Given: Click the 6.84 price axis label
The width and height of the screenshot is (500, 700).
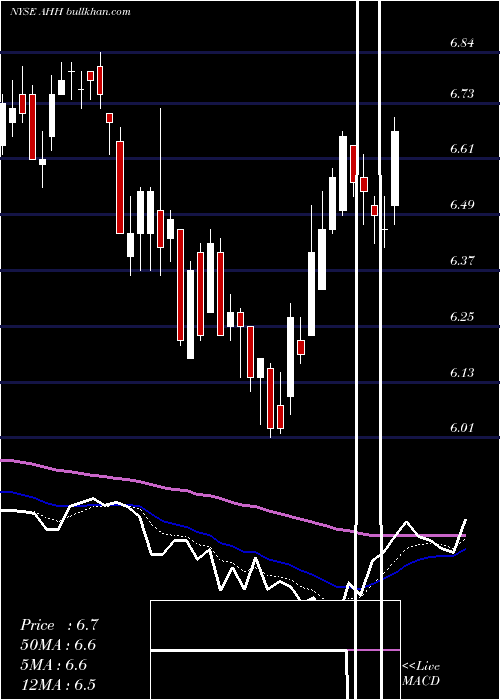Looking at the screenshot, I should pyautogui.click(x=462, y=43).
